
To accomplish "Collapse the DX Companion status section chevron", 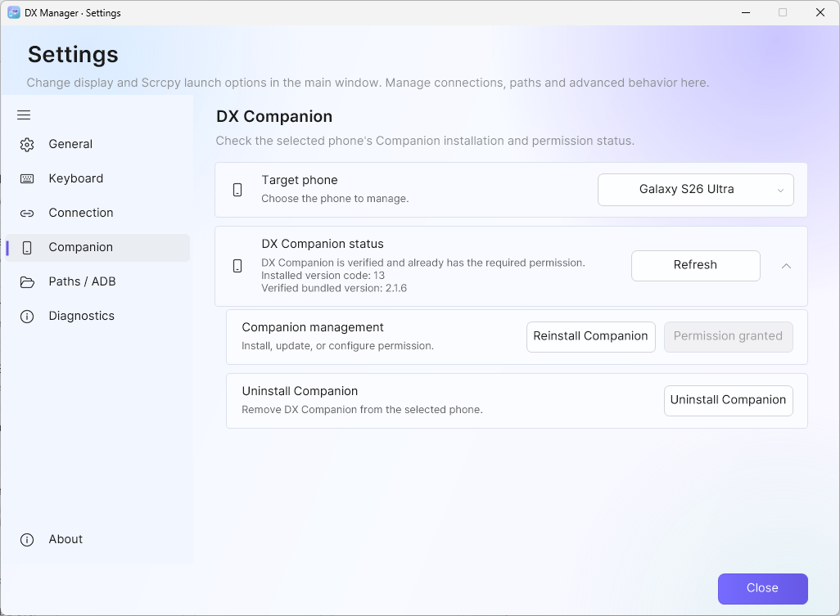I will [x=786, y=266].
